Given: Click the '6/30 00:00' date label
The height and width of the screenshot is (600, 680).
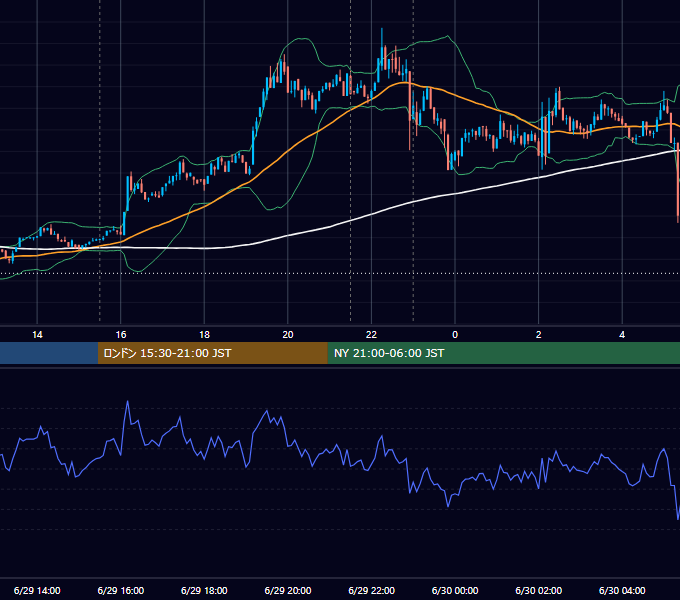Looking at the screenshot, I should pos(455,590).
